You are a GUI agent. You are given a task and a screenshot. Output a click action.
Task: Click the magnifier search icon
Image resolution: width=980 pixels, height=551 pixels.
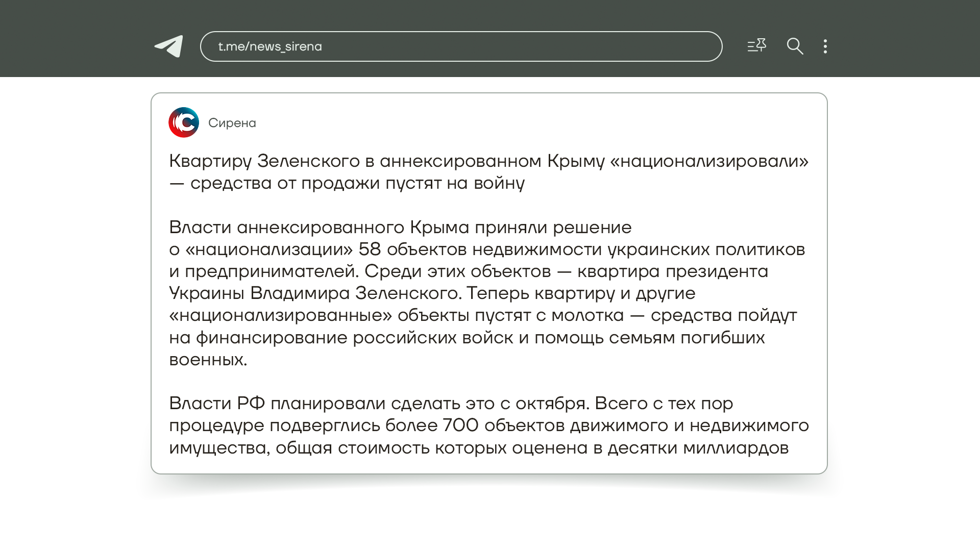pyautogui.click(x=795, y=46)
